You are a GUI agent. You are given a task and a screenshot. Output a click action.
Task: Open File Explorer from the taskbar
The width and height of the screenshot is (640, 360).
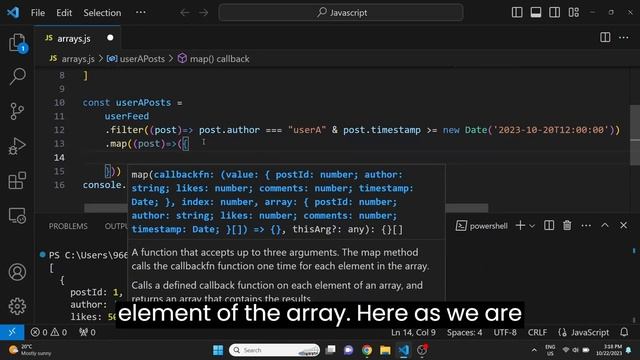pyautogui.click(x=385, y=350)
